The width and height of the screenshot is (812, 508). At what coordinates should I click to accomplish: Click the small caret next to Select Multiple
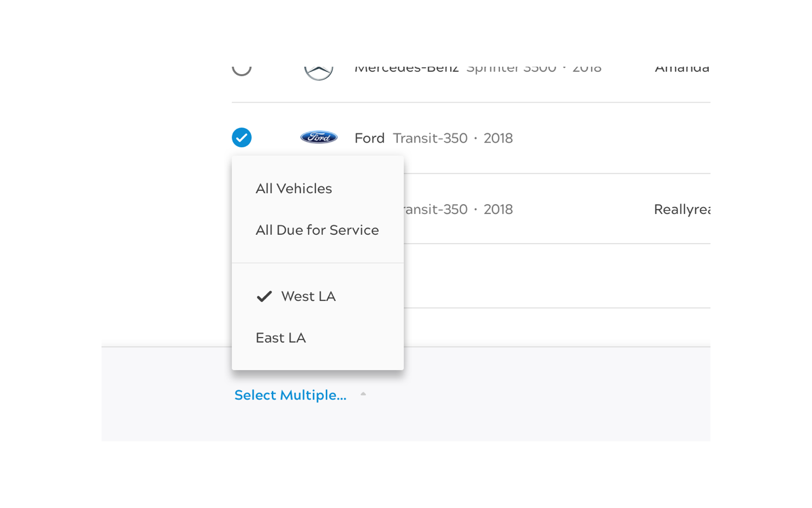click(x=363, y=394)
